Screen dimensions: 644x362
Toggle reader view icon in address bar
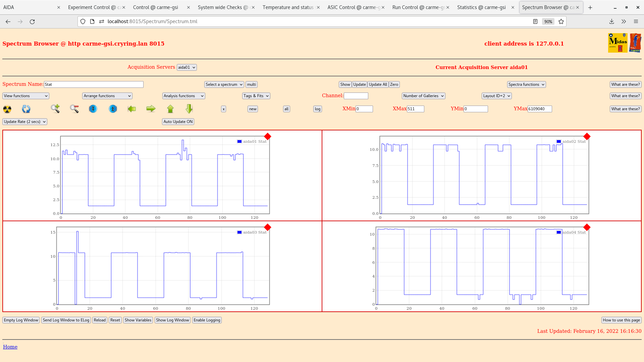[x=535, y=21]
